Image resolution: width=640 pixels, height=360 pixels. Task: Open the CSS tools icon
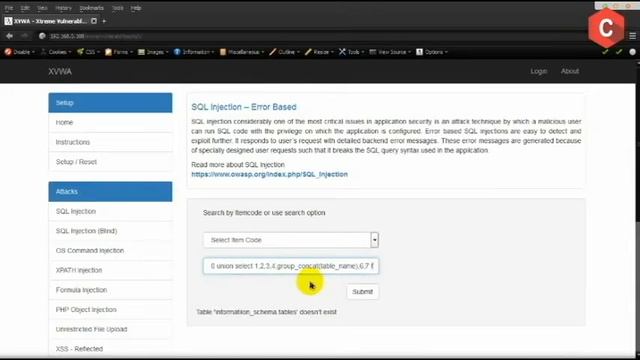point(80,52)
